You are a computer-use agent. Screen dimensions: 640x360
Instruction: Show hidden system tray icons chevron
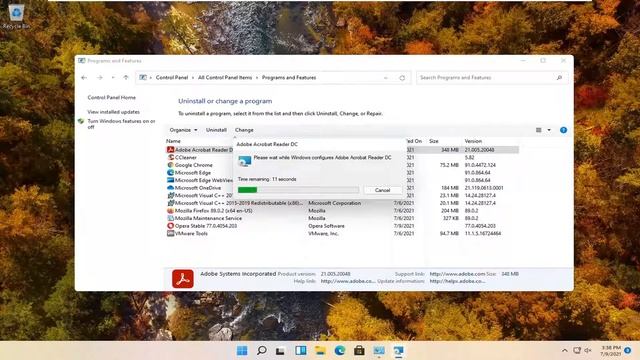(x=564, y=351)
